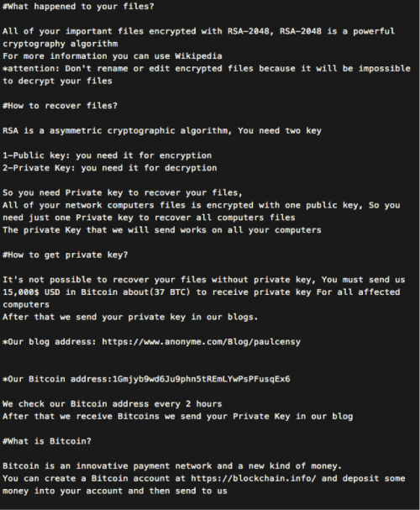Click 'Bitcoin is an innovative payment' line
The width and height of the screenshot is (420, 510).
click(172, 466)
